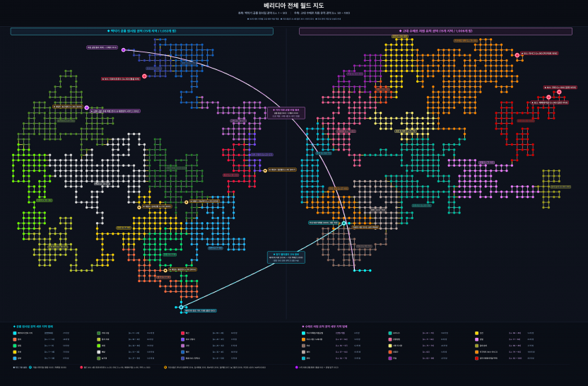The width and height of the screenshot is (588, 386).
Task: Click the cyan label under the start-village marker
Action: click(x=201, y=310)
